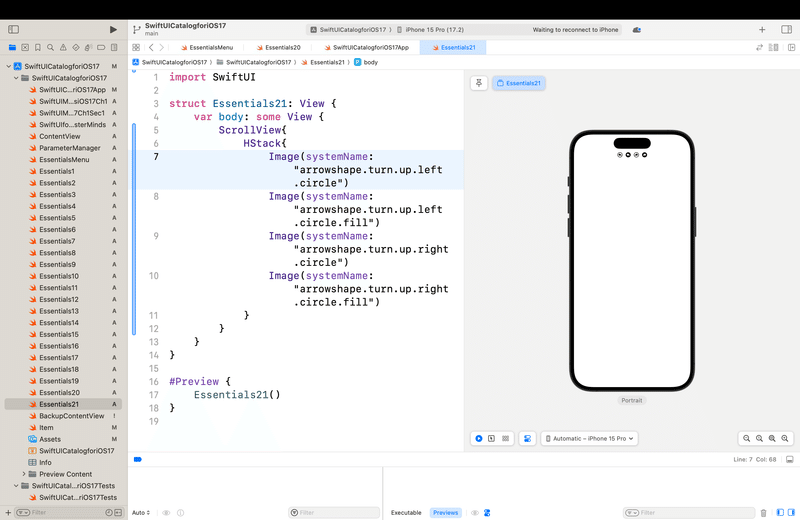Adjust editor options with minimap icon
This screenshot has height=520, width=800.
[773, 47]
